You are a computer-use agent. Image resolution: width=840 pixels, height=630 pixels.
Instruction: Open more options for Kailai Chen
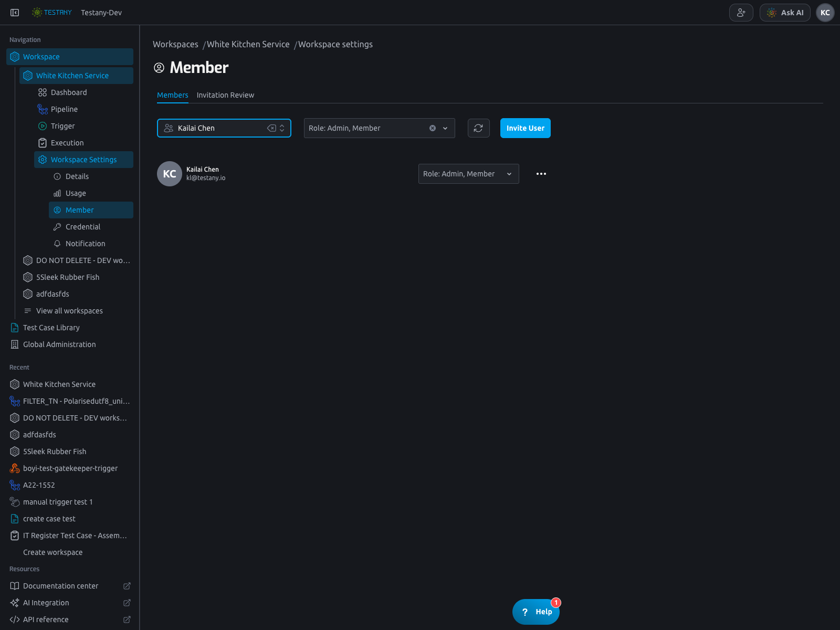[541, 174]
